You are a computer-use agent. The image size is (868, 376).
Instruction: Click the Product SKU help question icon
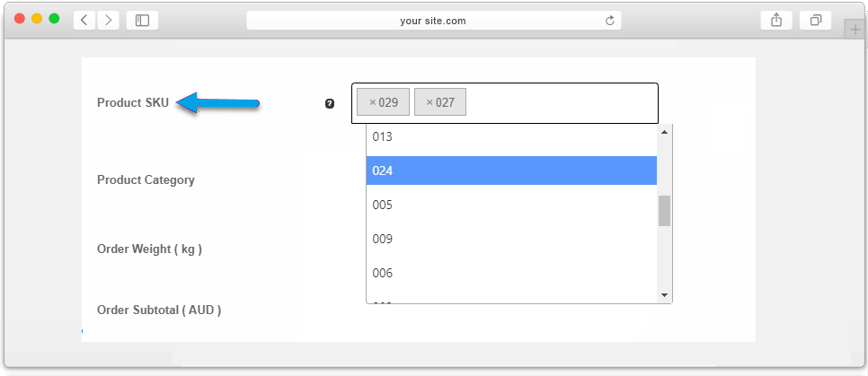330,103
